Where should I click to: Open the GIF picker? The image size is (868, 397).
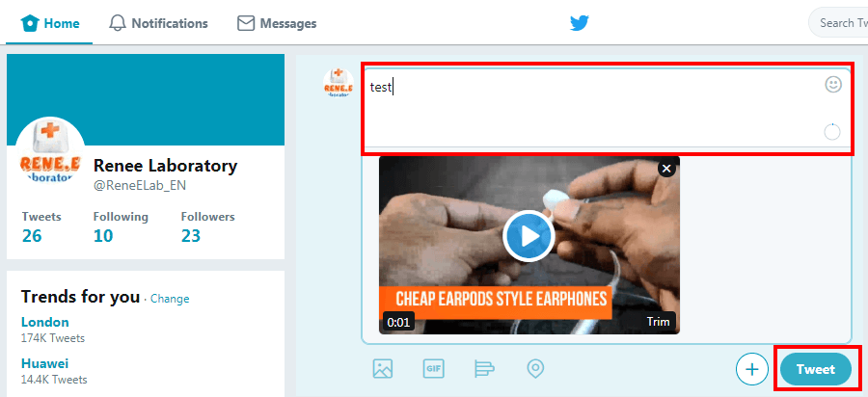pyautogui.click(x=433, y=368)
